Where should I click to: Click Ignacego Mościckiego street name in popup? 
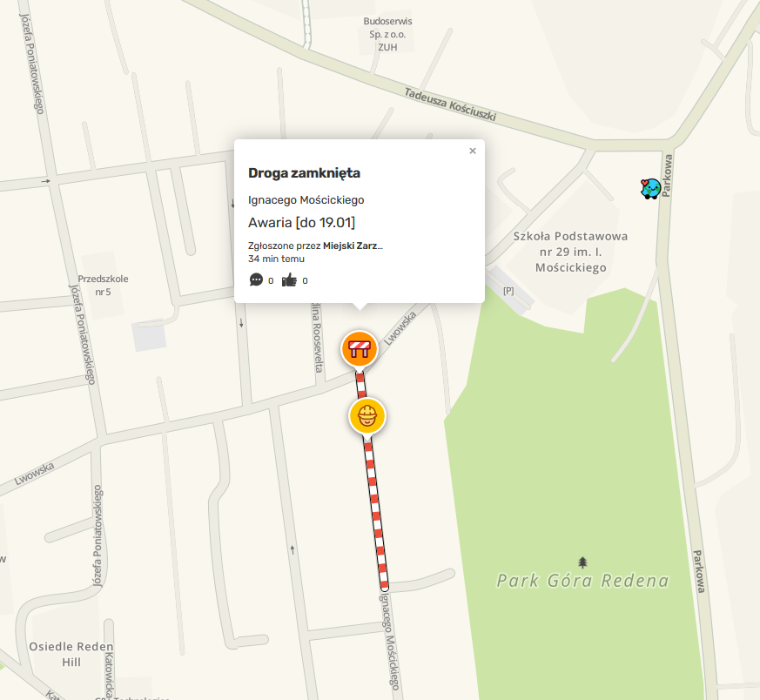click(x=306, y=199)
